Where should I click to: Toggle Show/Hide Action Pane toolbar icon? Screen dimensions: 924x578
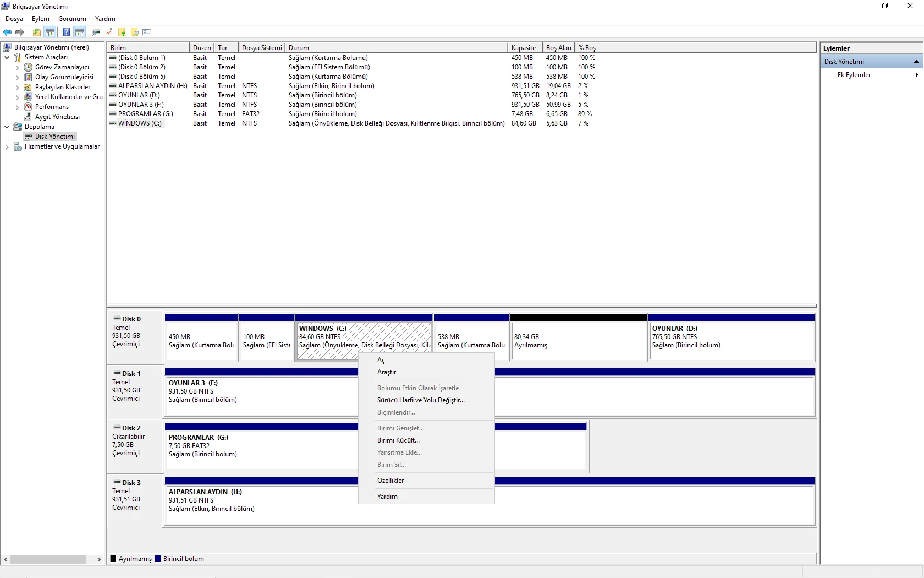click(80, 32)
